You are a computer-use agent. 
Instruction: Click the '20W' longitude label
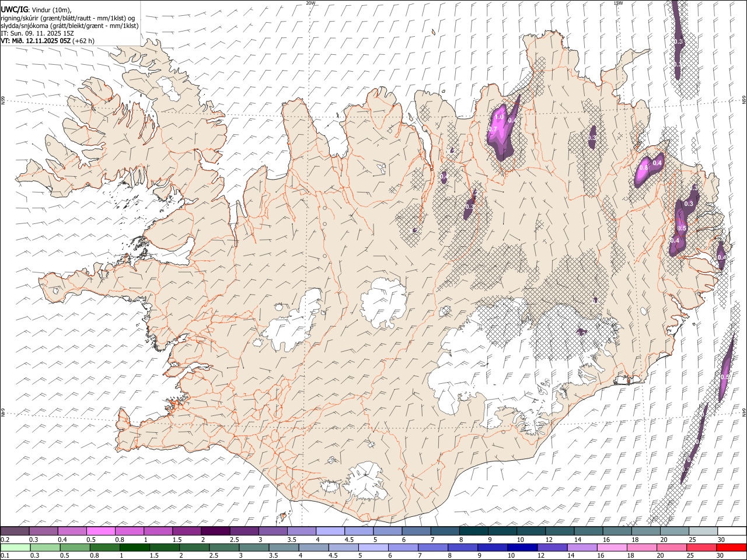[x=310, y=3]
